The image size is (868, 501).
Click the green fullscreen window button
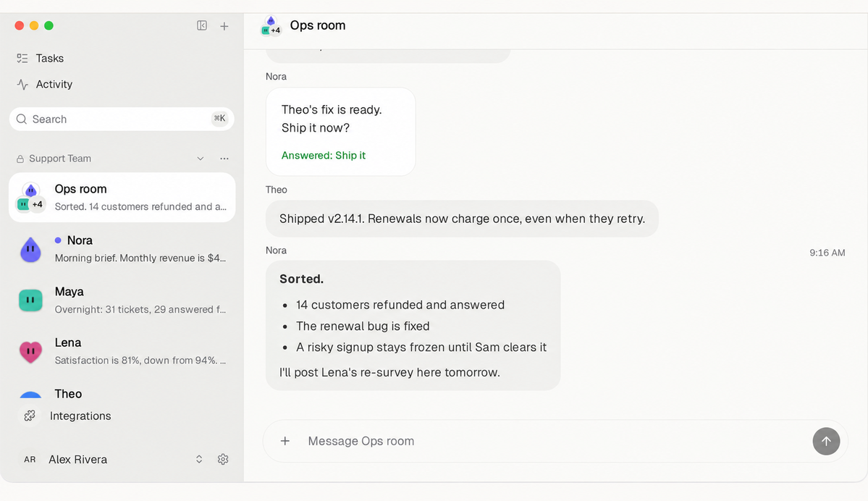tap(49, 25)
